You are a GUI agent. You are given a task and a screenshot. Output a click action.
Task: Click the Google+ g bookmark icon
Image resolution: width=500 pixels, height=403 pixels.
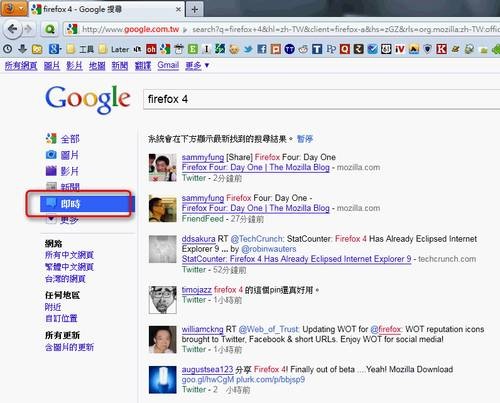54,50
